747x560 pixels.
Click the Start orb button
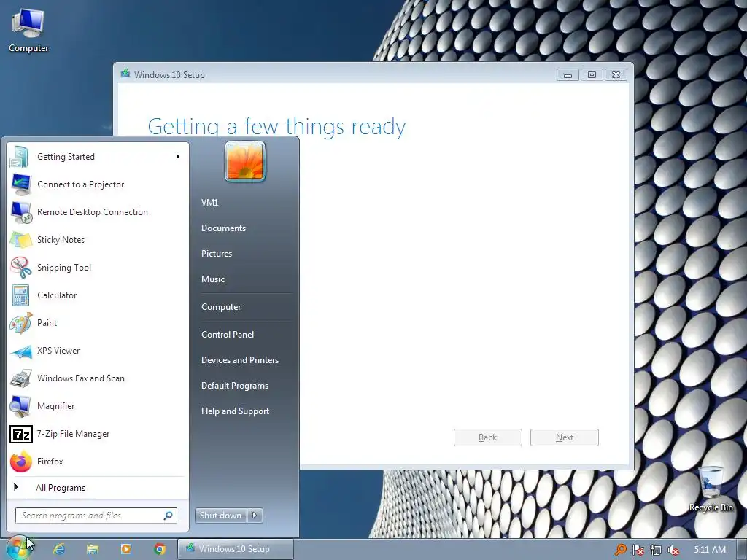pos(18,548)
